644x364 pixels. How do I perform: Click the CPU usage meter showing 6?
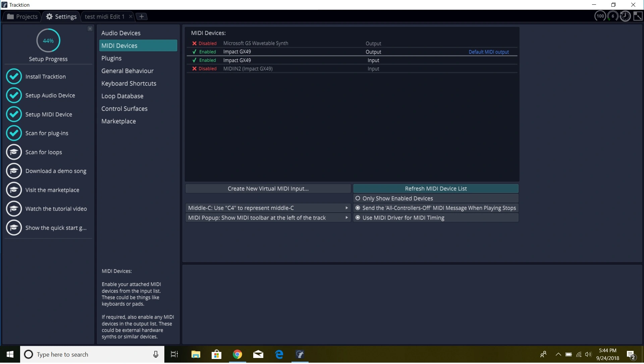613,16
